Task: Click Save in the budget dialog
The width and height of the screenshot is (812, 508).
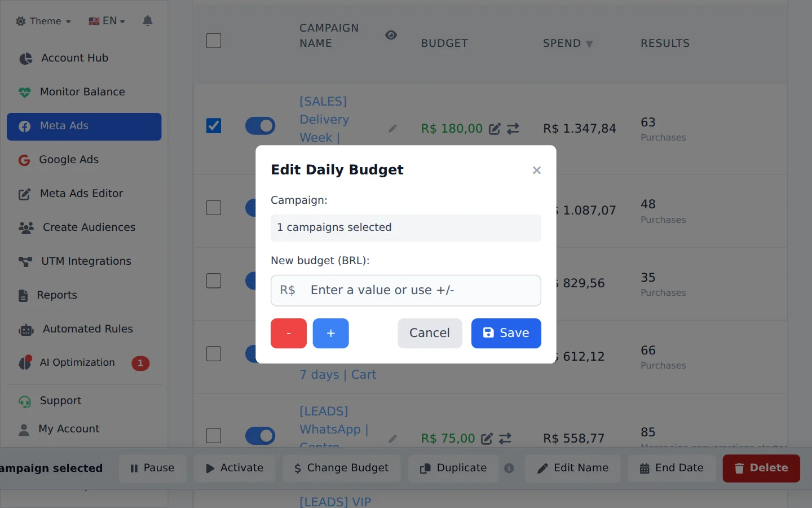Action: click(506, 333)
